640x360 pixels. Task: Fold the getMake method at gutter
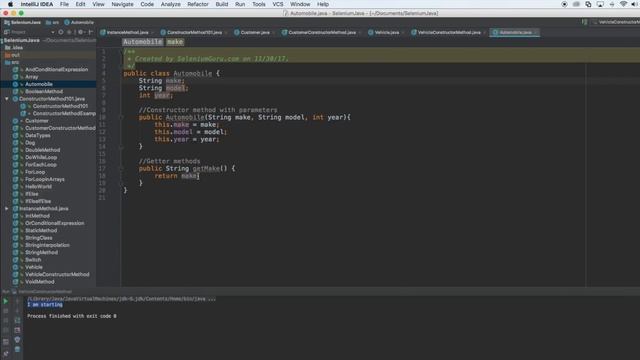tap(121, 169)
